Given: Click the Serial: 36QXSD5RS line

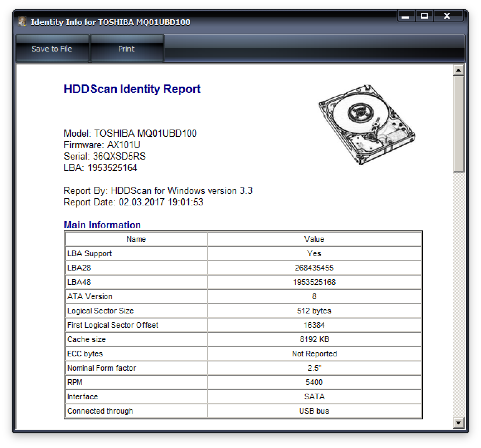Looking at the screenshot, I should (x=105, y=156).
